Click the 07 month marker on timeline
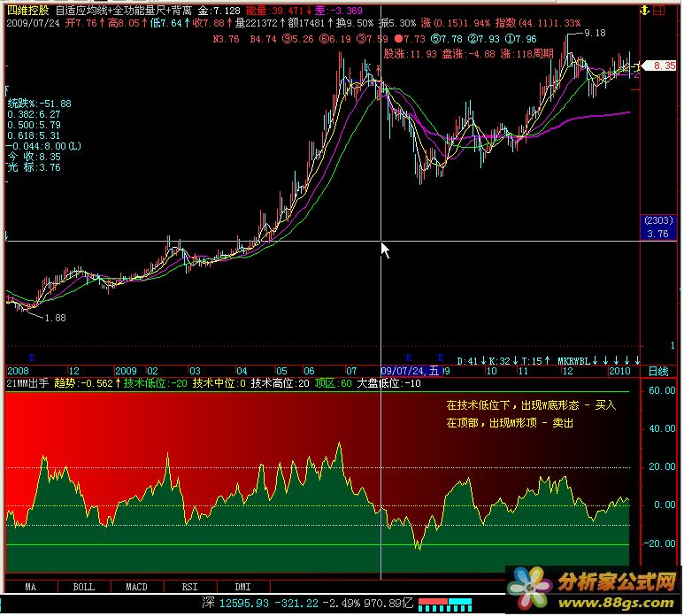 click(351, 371)
